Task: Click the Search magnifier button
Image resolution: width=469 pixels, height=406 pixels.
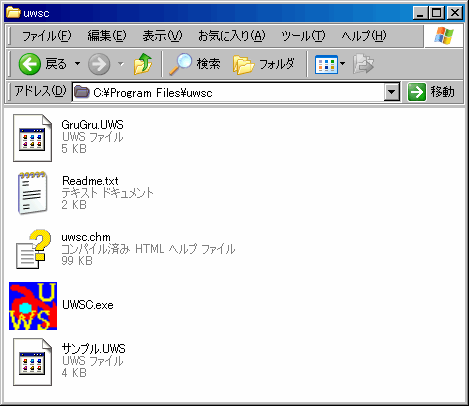Action: (x=195, y=64)
